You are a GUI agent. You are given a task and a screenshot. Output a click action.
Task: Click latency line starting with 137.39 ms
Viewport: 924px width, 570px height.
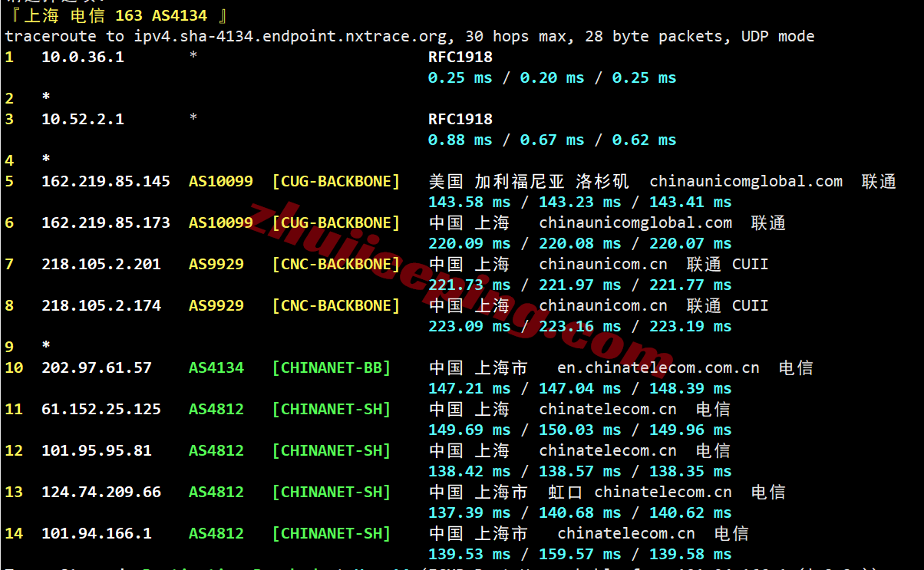click(x=580, y=512)
